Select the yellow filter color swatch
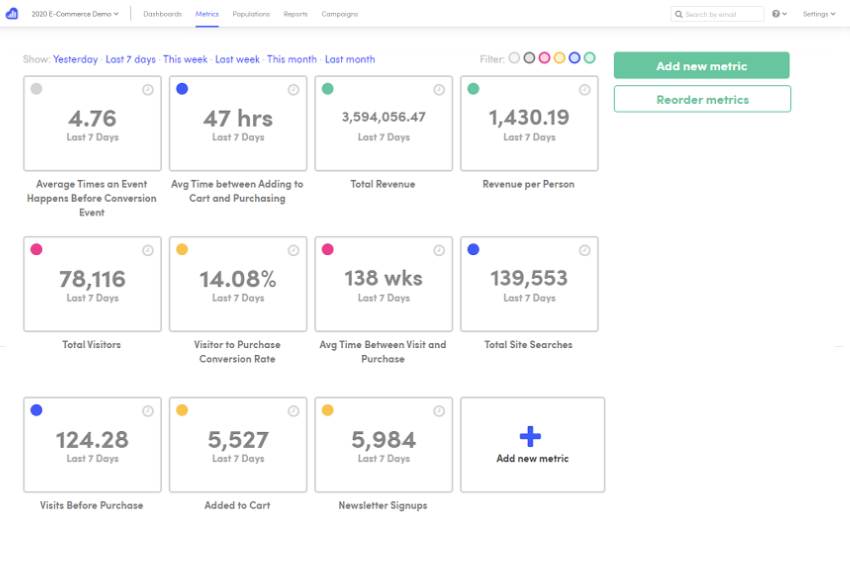Image resolution: width=850 pixels, height=572 pixels. [x=559, y=58]
